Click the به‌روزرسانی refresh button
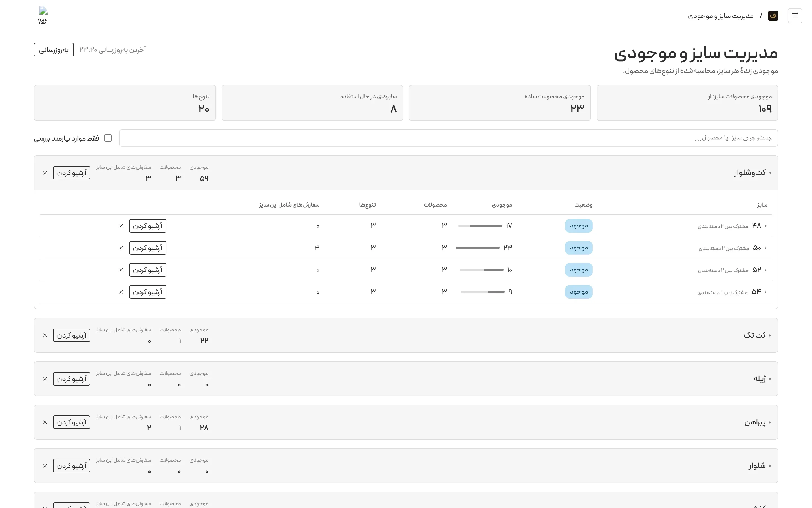The width and height of the screenshot is (812, 508). tap(54, 50)
